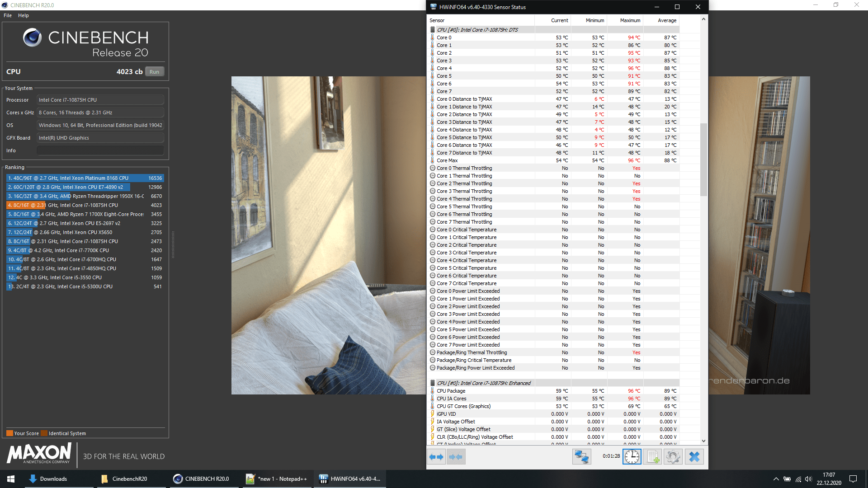Click the Minimum column header

point(589,20)
